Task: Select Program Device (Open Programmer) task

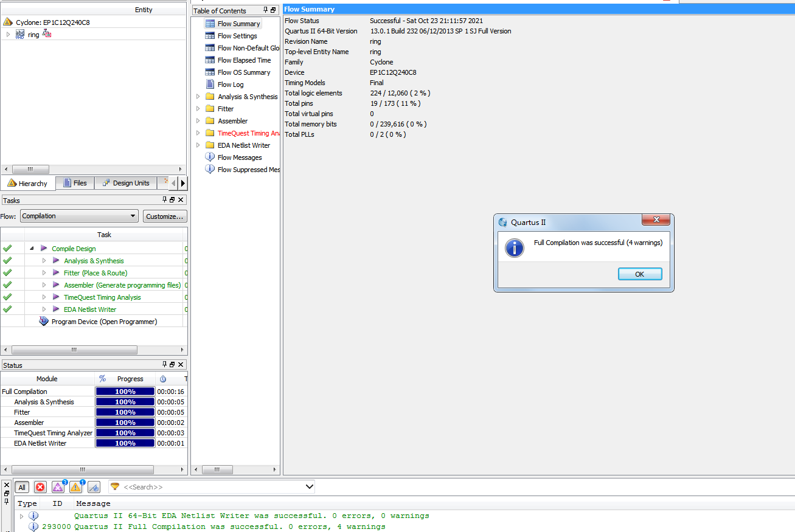Action: [105, 322]
